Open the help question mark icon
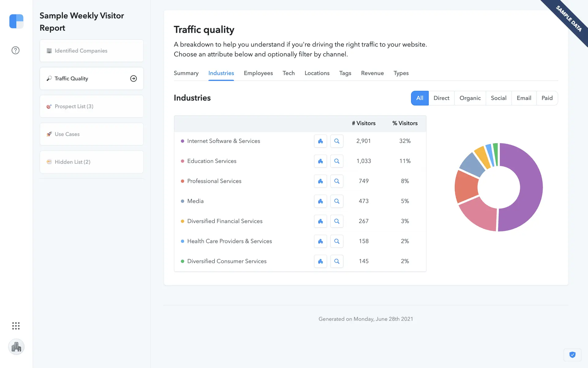Image resolution: width=588 pixels, height=368 pixels. click(15, 50)
